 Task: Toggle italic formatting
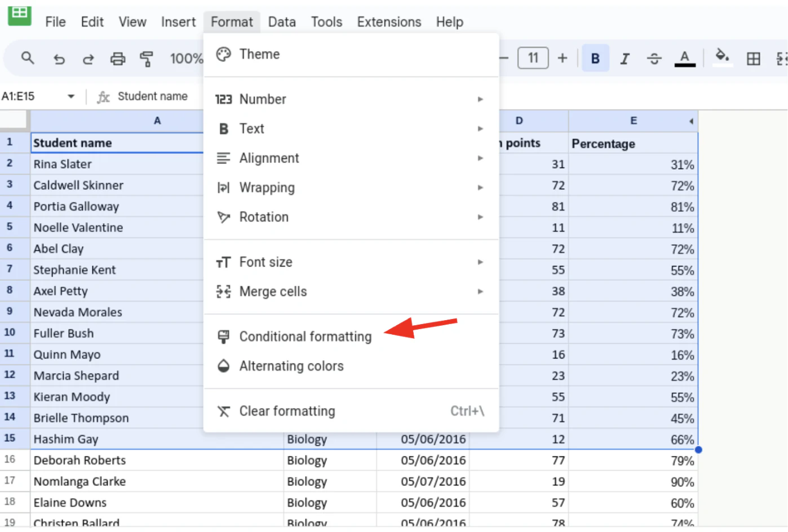(x=625, y=59)
